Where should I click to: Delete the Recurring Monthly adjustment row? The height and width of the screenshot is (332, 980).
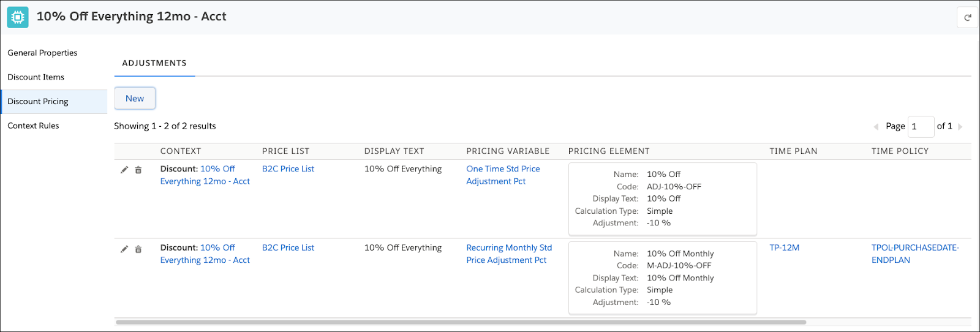(138, 249)
